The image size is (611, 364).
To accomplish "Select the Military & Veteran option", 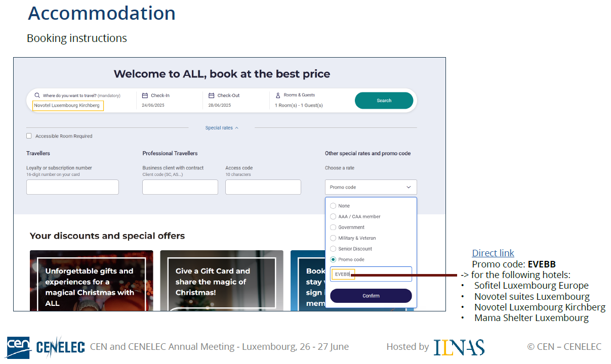I will click(x=333, y=238).
